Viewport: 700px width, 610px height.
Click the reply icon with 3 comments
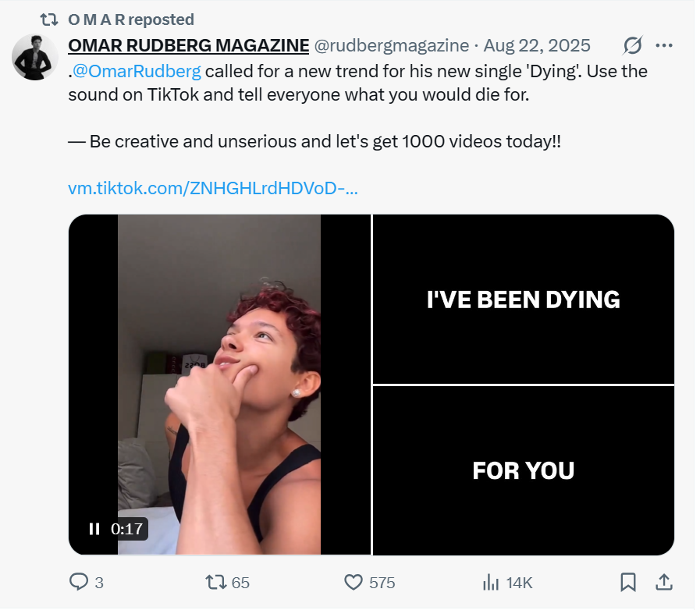80,582
